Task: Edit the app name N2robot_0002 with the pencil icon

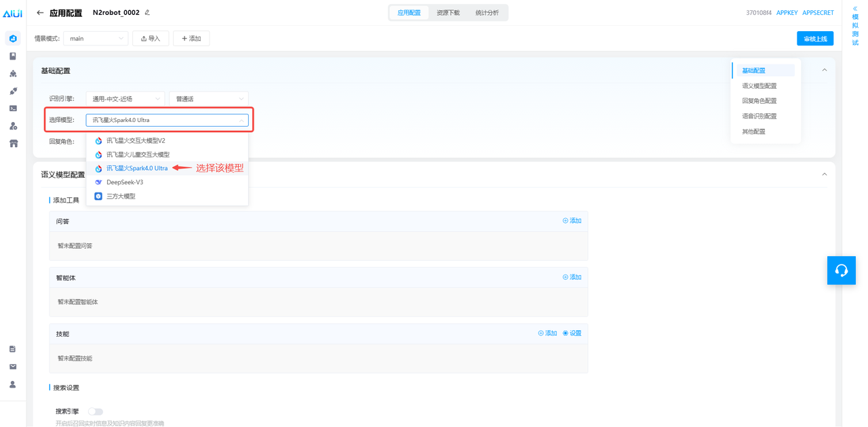Action: click(147, 13)
